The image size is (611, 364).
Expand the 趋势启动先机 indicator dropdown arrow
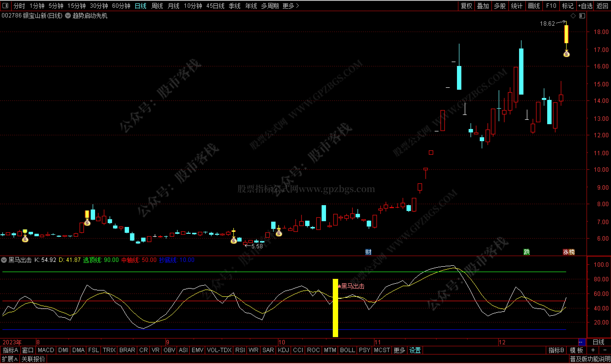68,16
